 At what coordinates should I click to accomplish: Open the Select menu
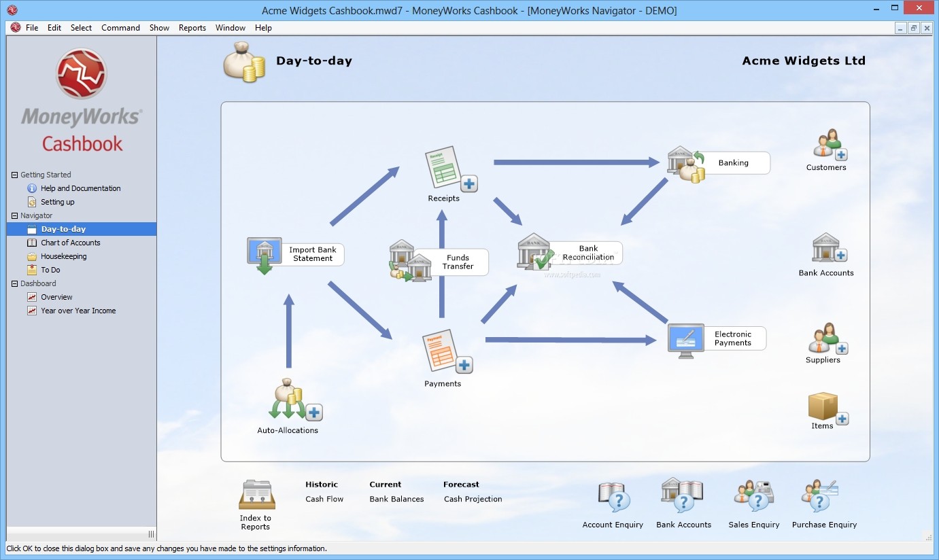coord(81,28)
